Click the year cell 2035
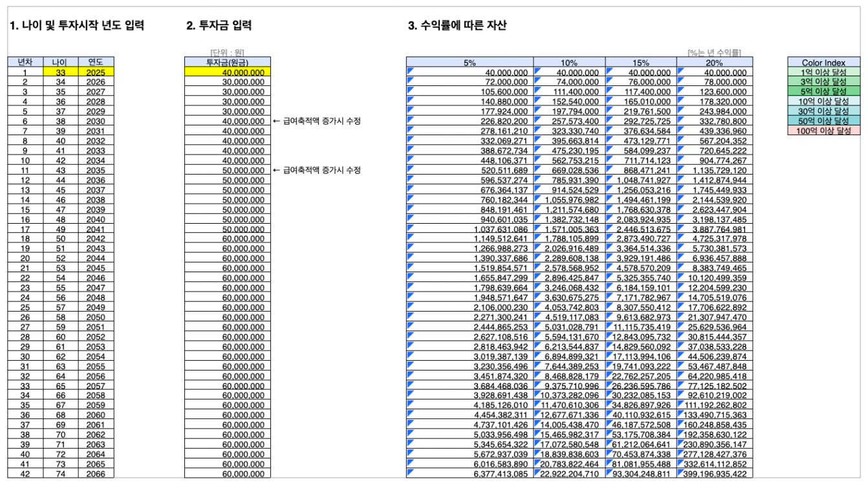The image size is (868, 483). [94, 170]
